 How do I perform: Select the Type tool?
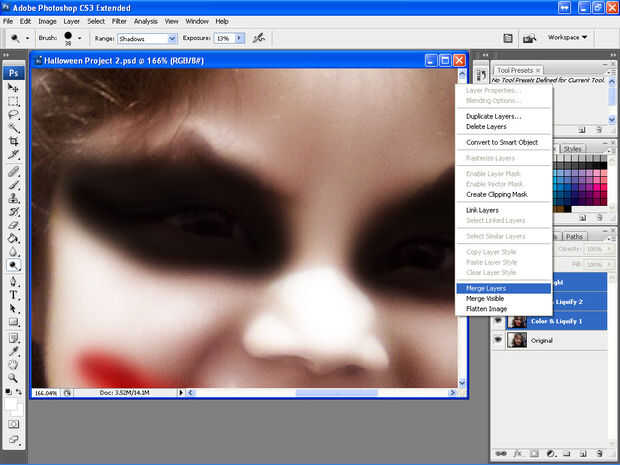click(x=13, y=295)
